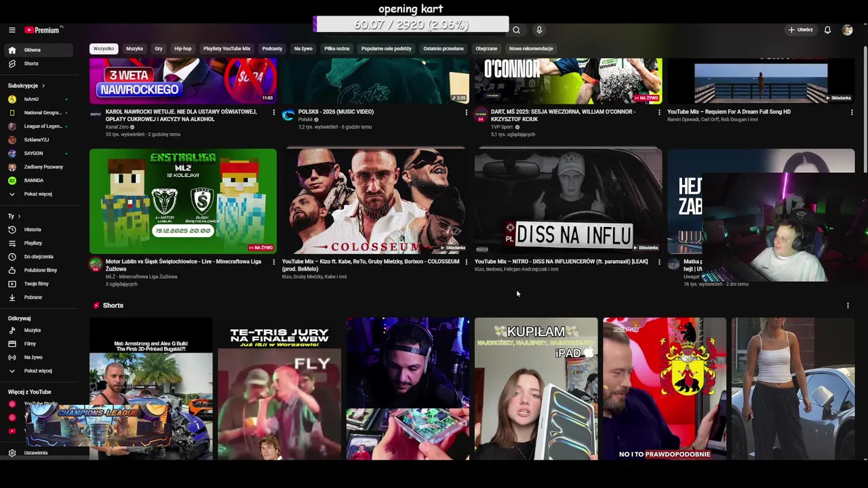Open options for DART MŚ 2025 video

point(659,113)
